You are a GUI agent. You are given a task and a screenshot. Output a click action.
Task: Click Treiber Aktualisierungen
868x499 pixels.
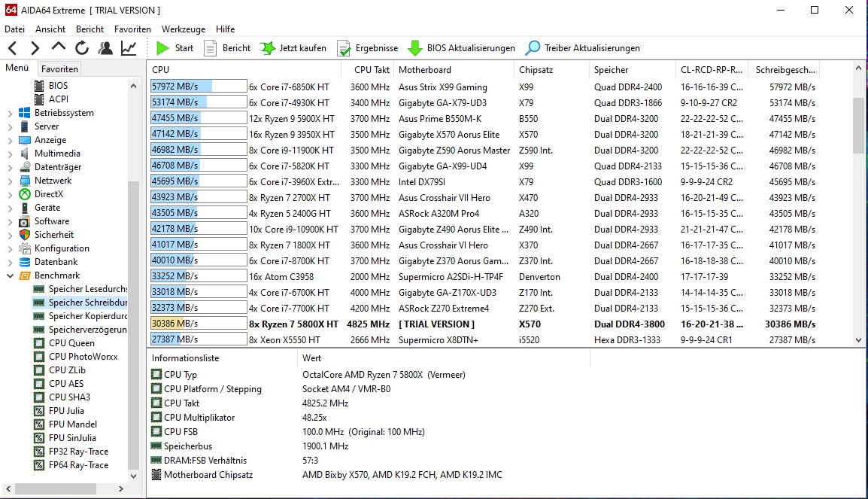[x=582, y=48]
